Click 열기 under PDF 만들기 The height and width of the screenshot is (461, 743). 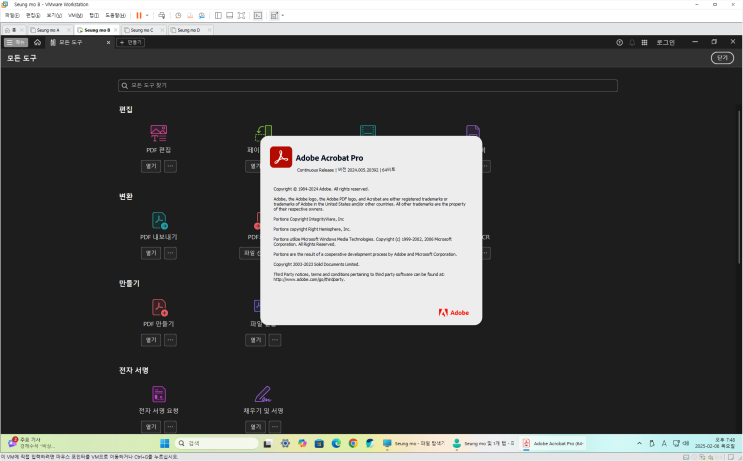tap(151, 340)
